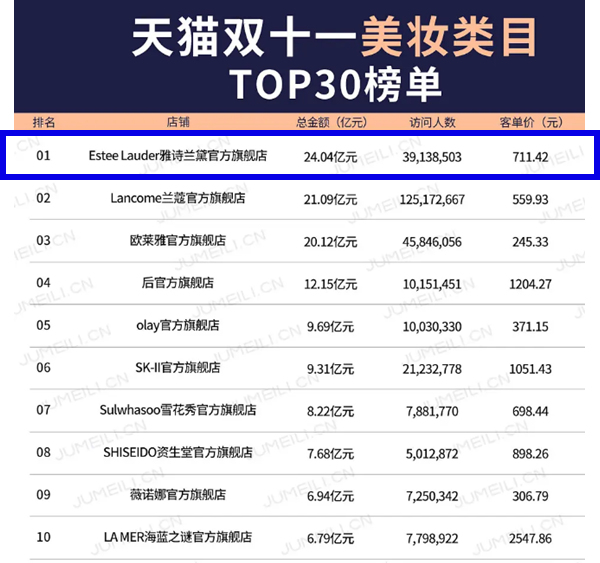This screenshot has width=600, height=563.
Task: Click visitor count 45,846,056
Action: pos(432,242)
